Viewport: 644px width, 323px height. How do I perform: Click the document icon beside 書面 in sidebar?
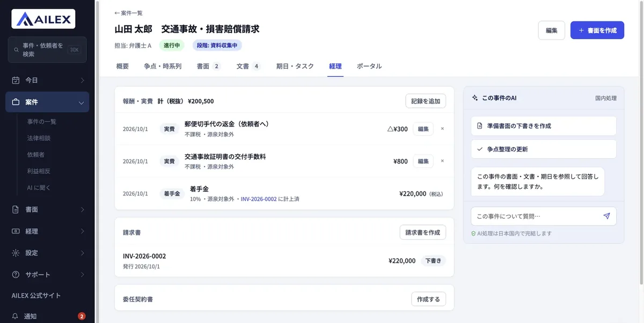tap(16, 210)
